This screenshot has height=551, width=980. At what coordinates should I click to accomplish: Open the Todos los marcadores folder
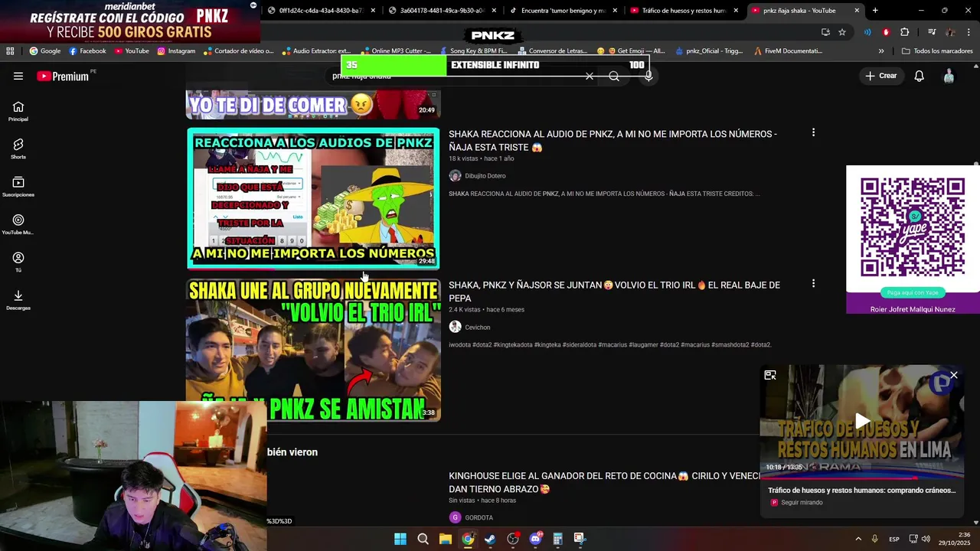pyautogui.click(x=937, y=51)
